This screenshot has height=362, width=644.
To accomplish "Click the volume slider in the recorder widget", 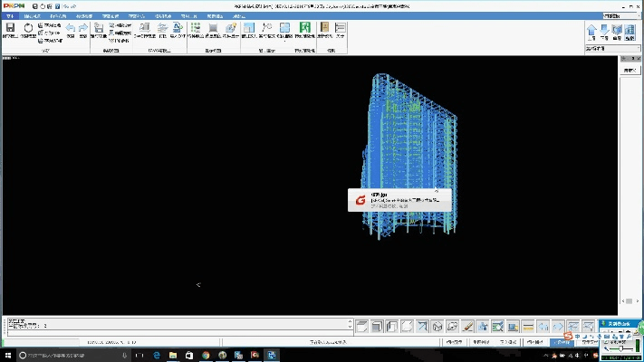I will click(x=620, y=350).
